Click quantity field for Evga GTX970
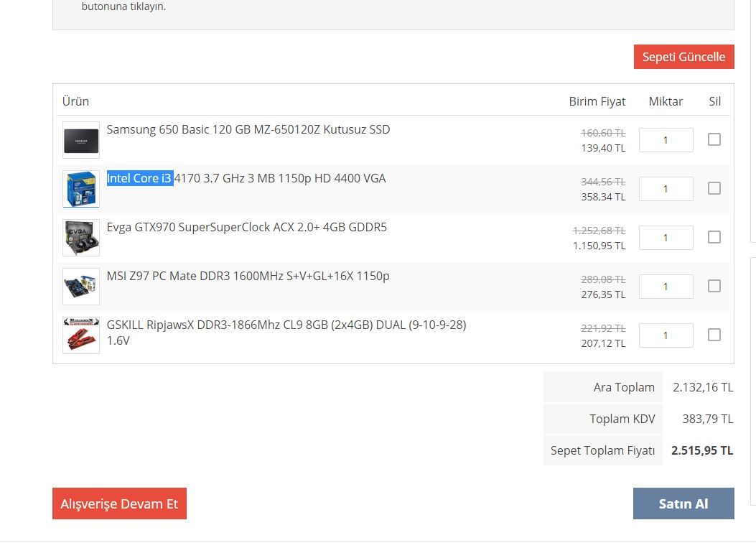The image size is (756, 543). pos(666,238)
